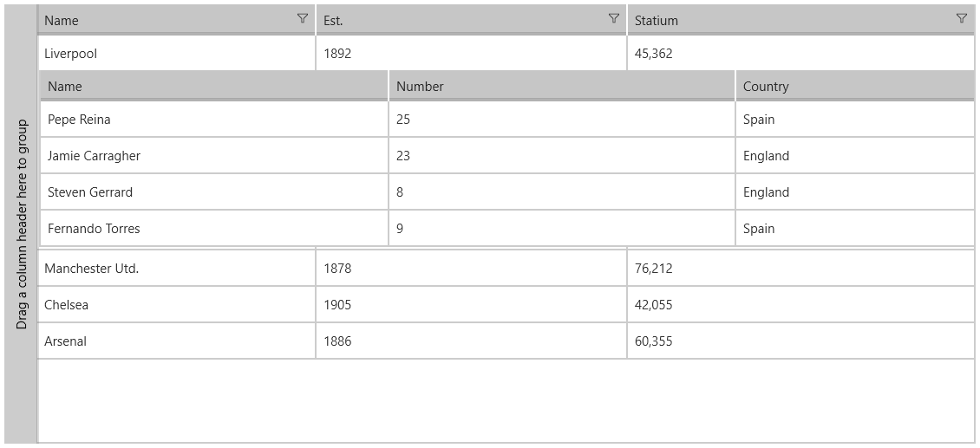Sort players by Country header

855,86
